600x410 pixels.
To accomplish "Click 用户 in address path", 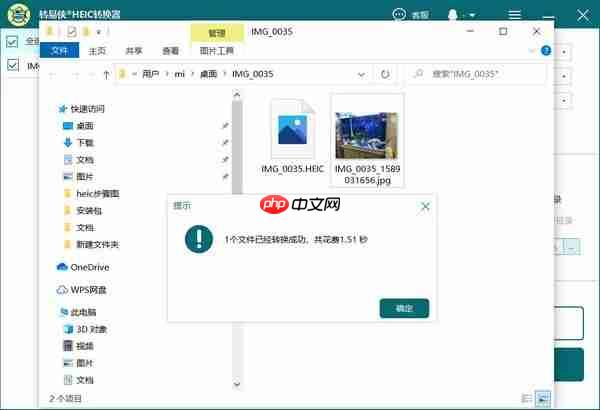I will tap(150, 74).
